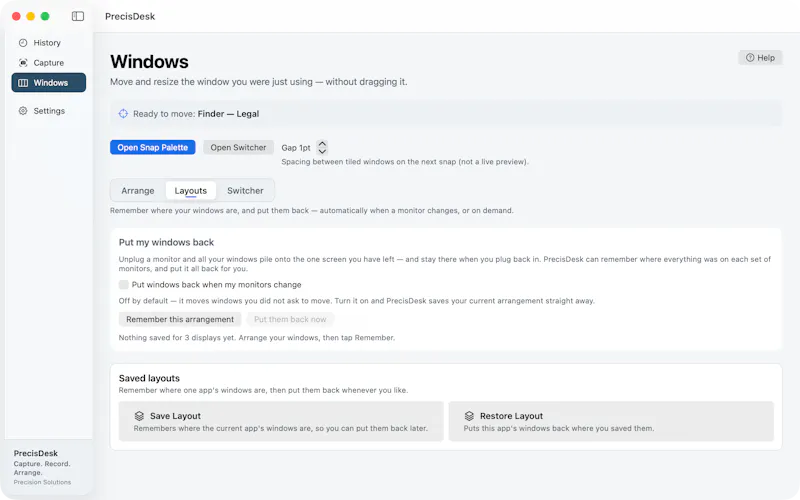This screenshot has height=500, width=800.
Task: Click the Help question mark icon
Action: 750,58
